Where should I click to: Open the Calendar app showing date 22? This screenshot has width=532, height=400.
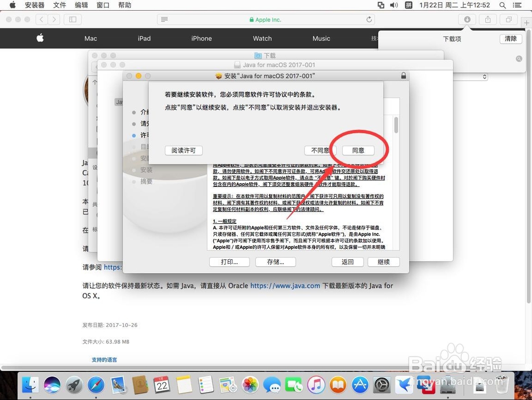coord(162,386)
